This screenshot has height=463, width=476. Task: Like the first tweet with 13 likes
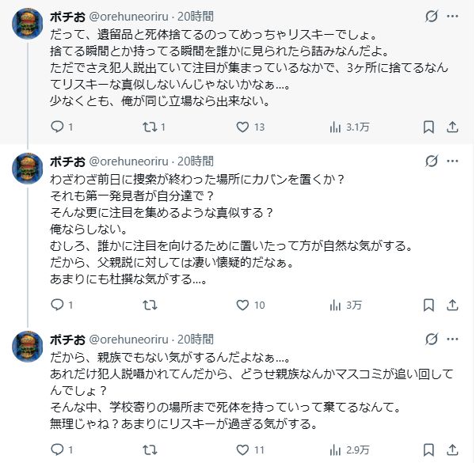(242, 127)
